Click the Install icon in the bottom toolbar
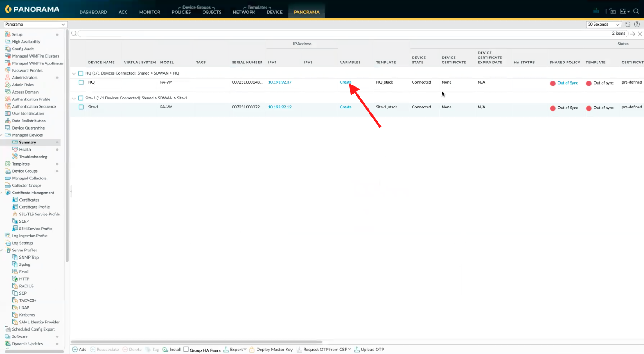The width and height of the screenshot is (644, 354). click(166, 350)
